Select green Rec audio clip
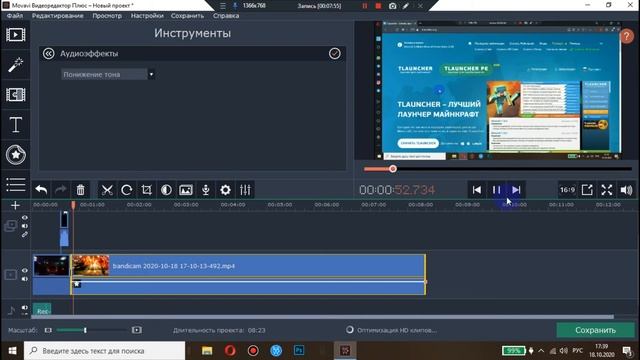Viewport: 640px width, 360px height. [42, 310]
